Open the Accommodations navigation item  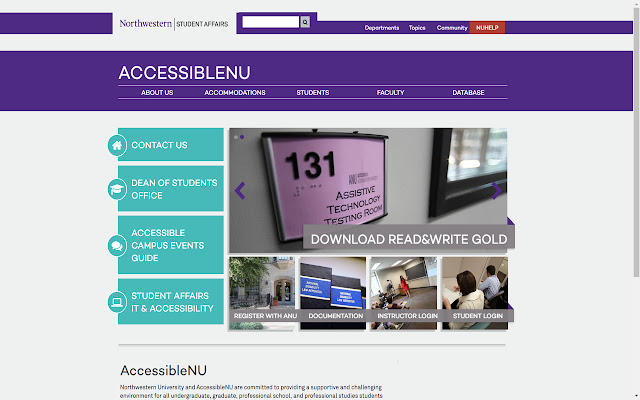point(235,93)
